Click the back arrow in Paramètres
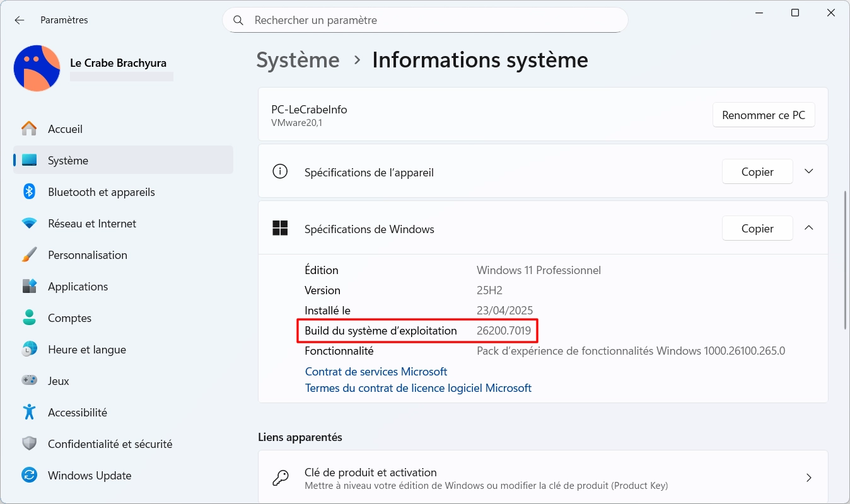The height and width of the screenshot is (504, 850). tap(20, 20)
